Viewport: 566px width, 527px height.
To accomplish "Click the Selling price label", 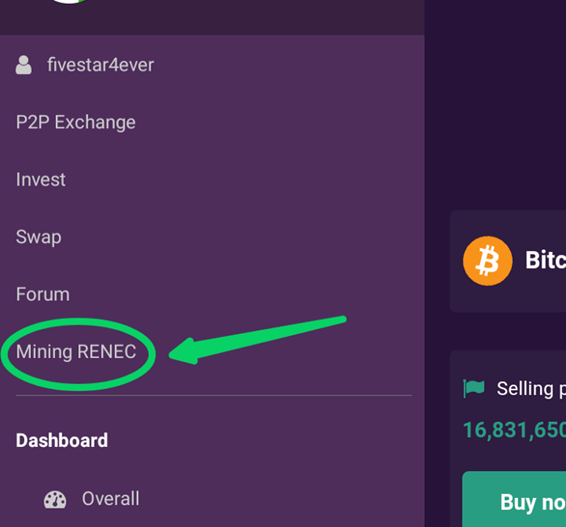I will [x=531, y=389].
